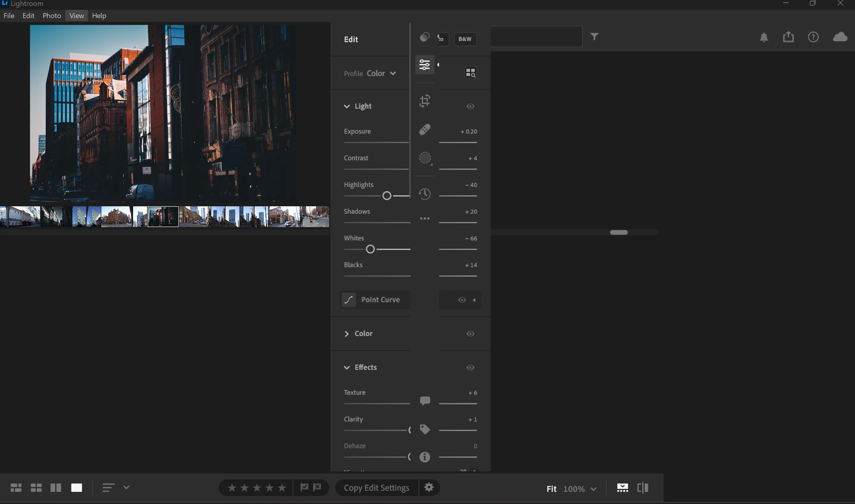The width and height of the screenshot is (855, 504).
Task: Open the View menu
Action: (x=76, y=16)
